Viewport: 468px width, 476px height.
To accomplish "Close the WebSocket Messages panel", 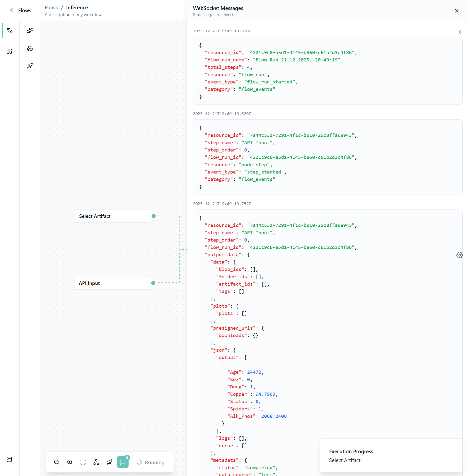I will [x=456, y=11].
